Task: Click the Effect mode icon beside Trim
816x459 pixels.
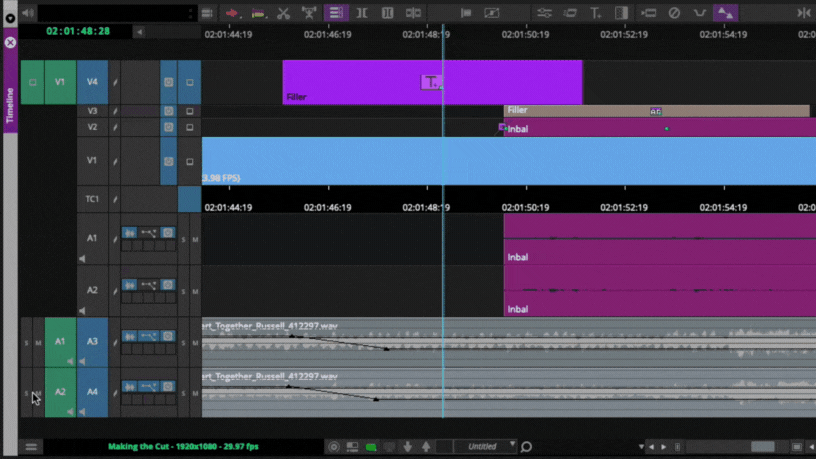Action: (388, 13)
